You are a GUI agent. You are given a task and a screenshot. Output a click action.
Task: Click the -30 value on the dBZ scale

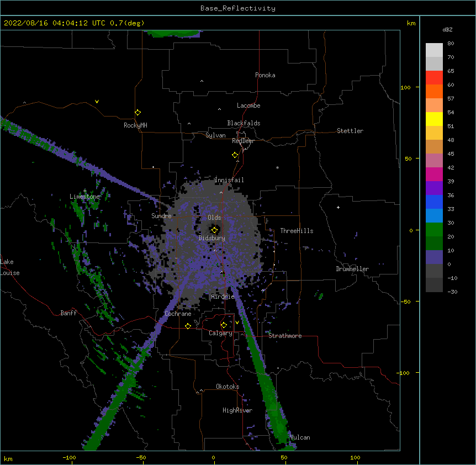(x=452, y=292)
